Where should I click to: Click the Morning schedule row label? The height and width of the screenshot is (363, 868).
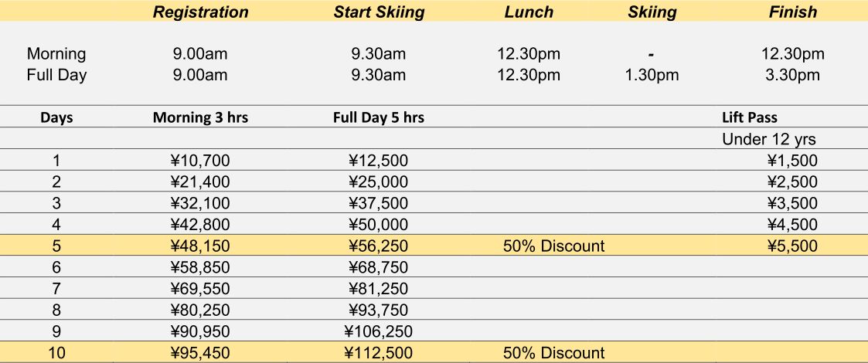56,54
